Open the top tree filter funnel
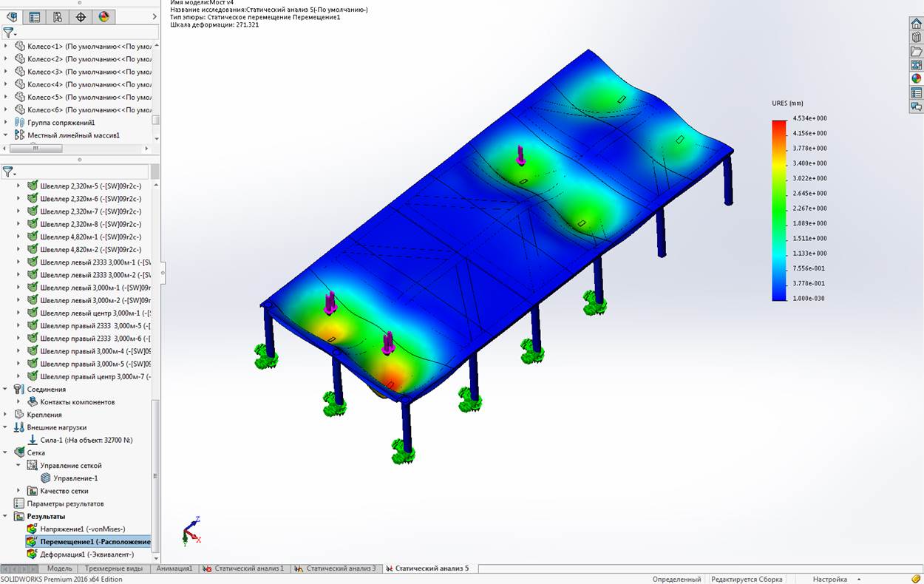 (8, 33)
